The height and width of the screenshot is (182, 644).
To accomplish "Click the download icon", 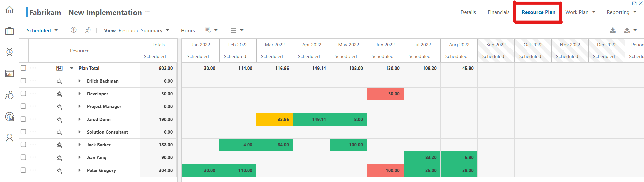I will coord(613,30).
